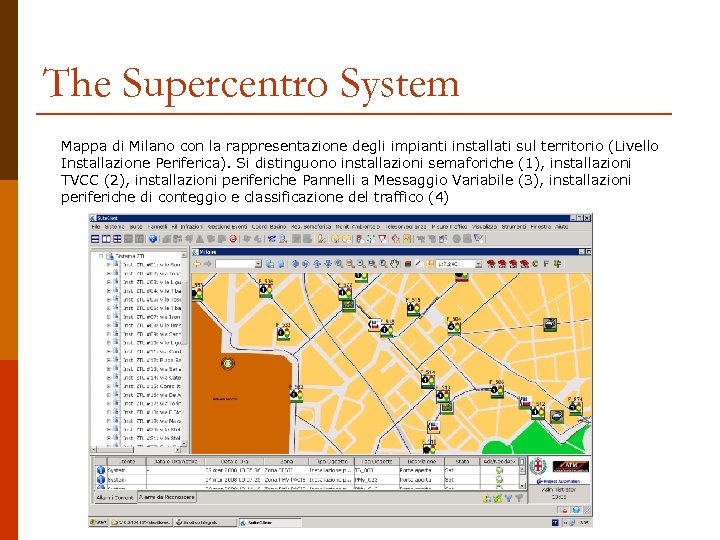This screenshot has height=540, width=720.
Task: Switch to SubeClient taskbar item
Action: (270, 523)
